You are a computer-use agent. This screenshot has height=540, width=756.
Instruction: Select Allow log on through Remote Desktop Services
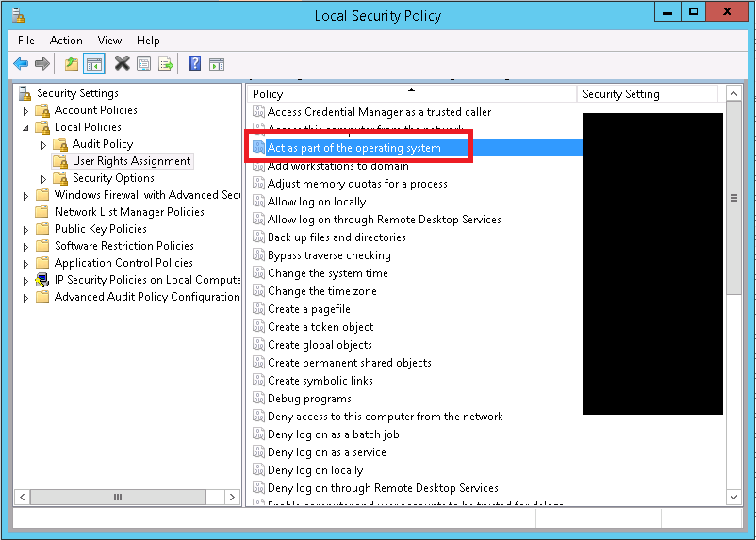pos(385,220)
